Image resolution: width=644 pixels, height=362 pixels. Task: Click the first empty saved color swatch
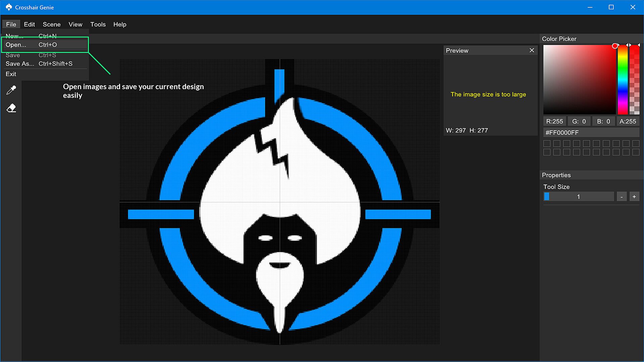(547, 144)
